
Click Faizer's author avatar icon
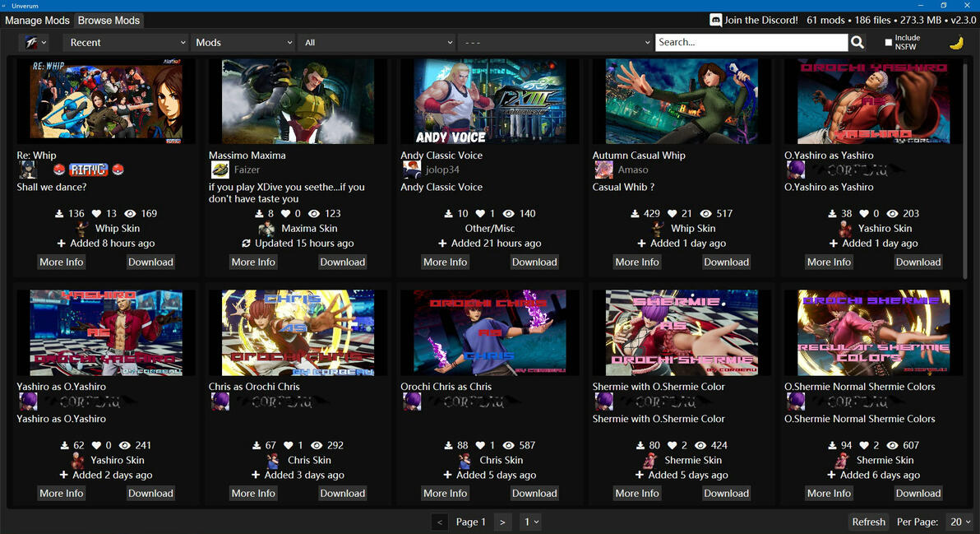click(220, 169)
